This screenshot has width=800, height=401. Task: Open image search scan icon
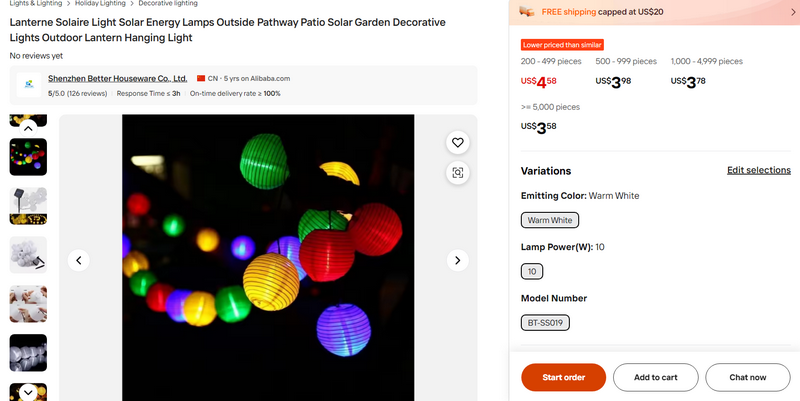click(x=457, y=173)
